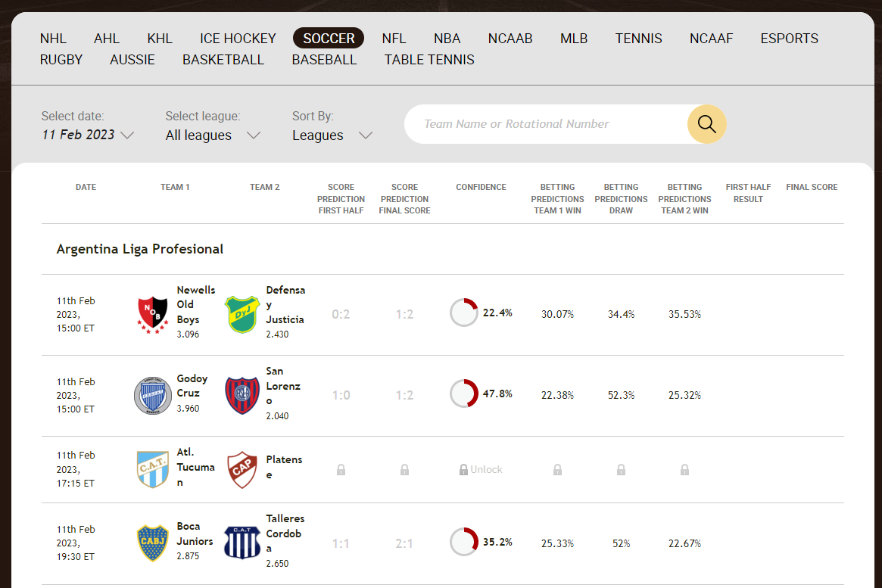Click the search magnifying glass icon
The width and height of the screenshot is (882, 588).
click(706, 123)
